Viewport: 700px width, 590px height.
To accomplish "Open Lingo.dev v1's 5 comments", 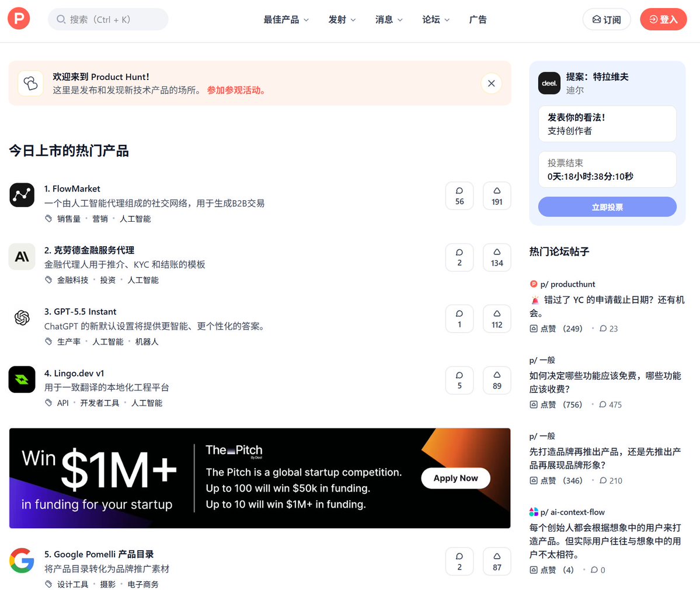I will [459, 380].
